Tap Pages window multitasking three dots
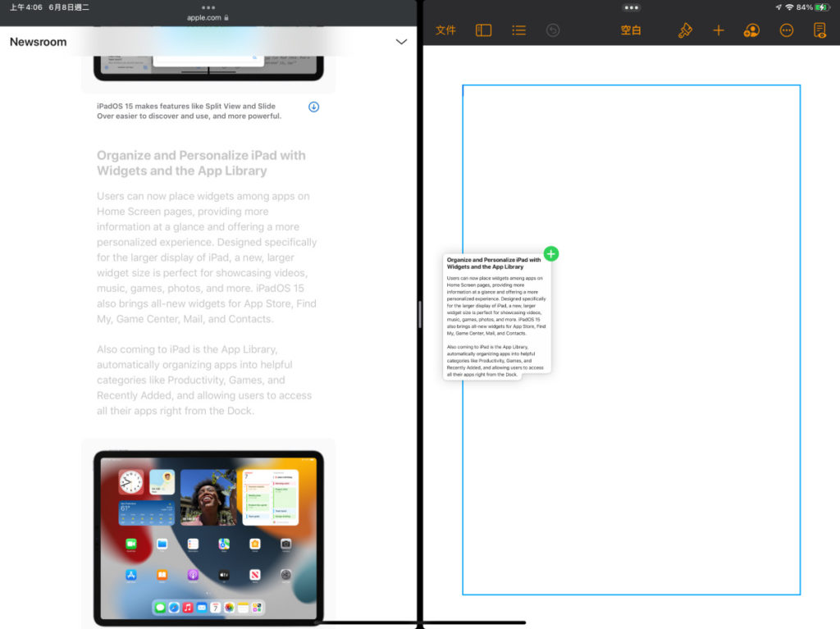 (631, 7)
